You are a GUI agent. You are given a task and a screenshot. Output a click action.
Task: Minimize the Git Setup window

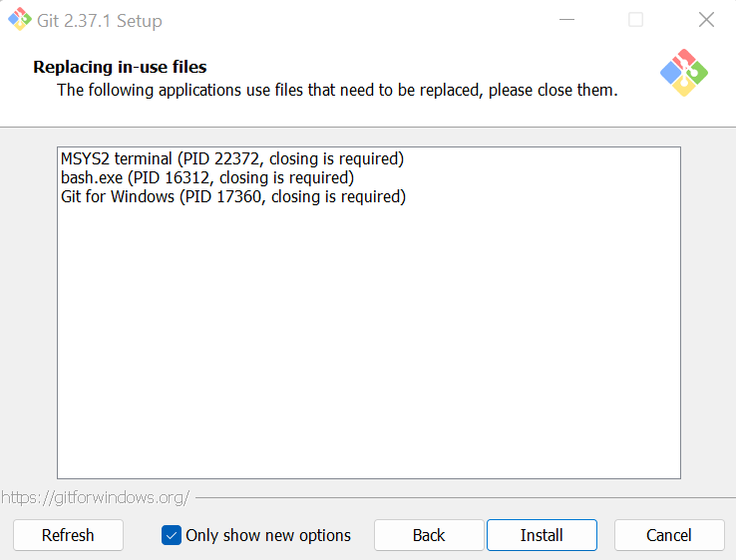pyautogui.click(x=567, y=20)
